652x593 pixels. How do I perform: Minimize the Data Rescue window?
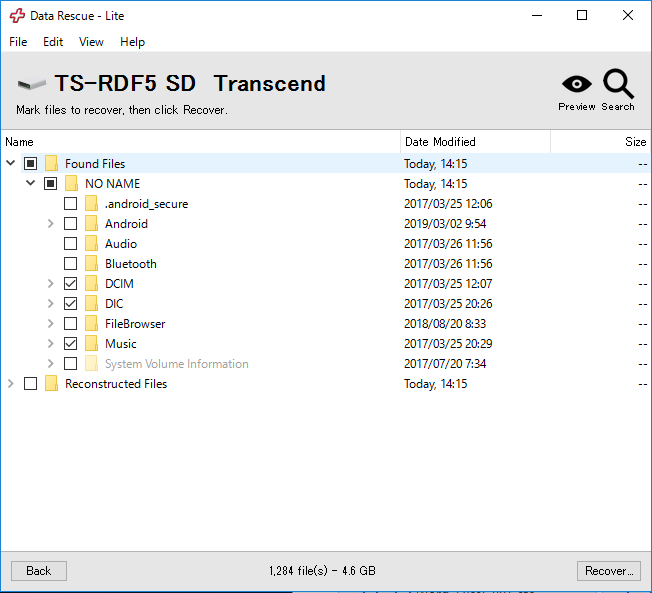click(537, 16)
